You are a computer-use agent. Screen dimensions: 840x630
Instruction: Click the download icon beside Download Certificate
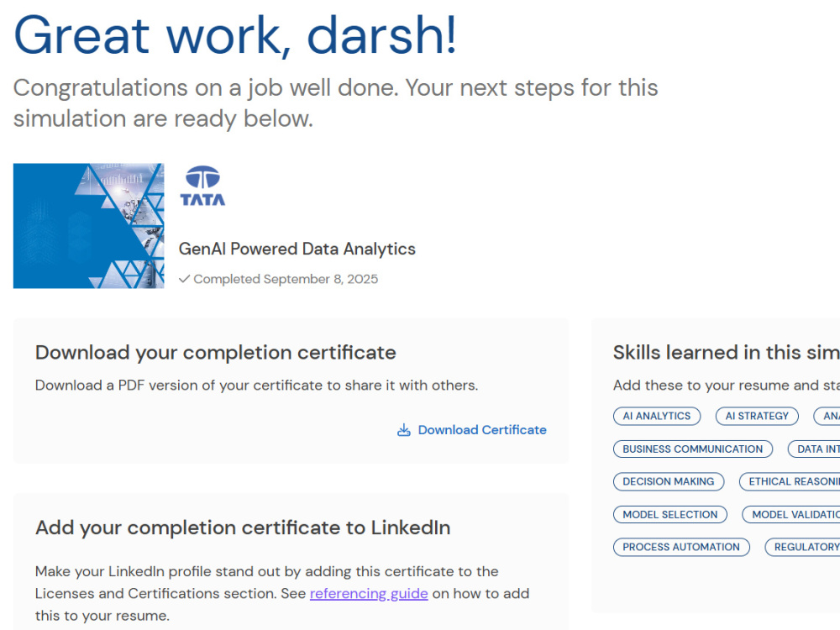coord(404,430)
